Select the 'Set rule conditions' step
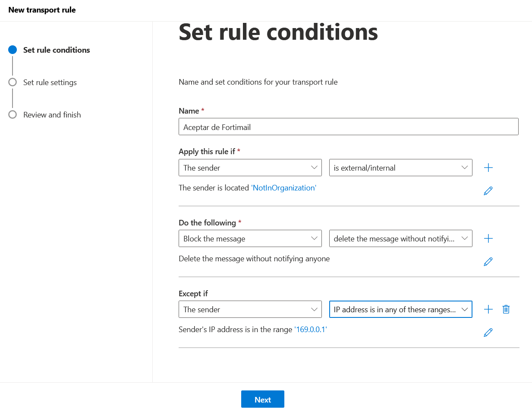 [x=57, y=50]
